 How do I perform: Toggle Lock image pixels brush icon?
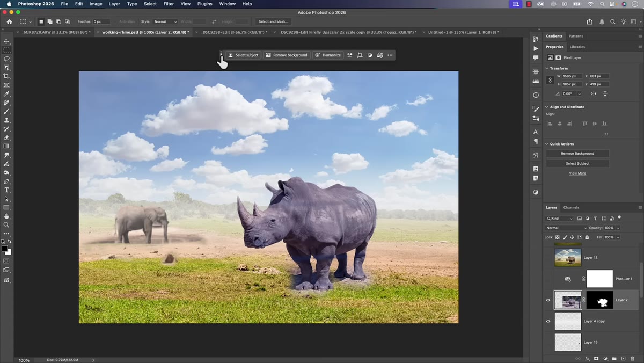click(565, 237)
